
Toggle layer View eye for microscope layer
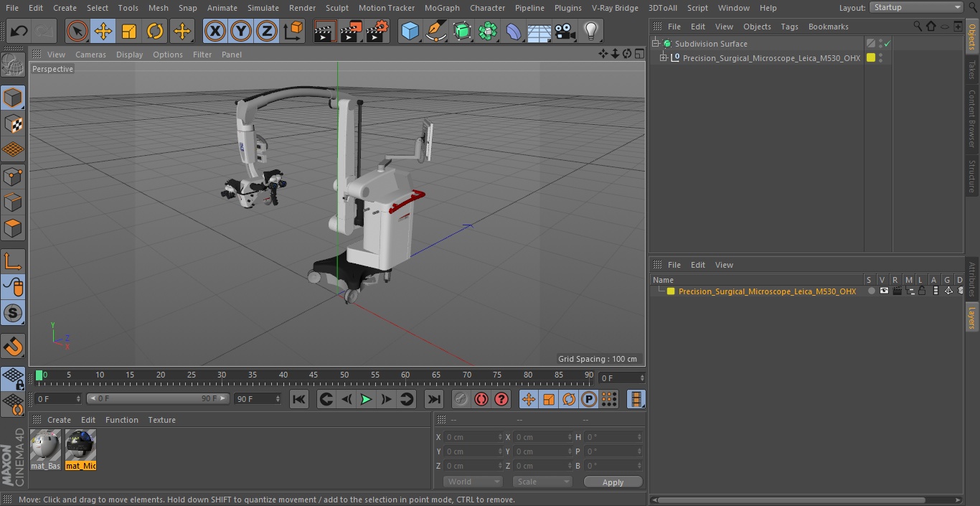point(884,291)
